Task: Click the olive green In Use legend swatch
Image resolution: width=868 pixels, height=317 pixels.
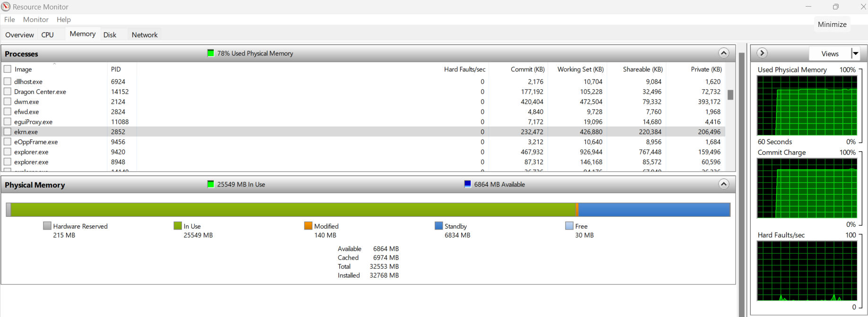Action: tap(178, 226)
